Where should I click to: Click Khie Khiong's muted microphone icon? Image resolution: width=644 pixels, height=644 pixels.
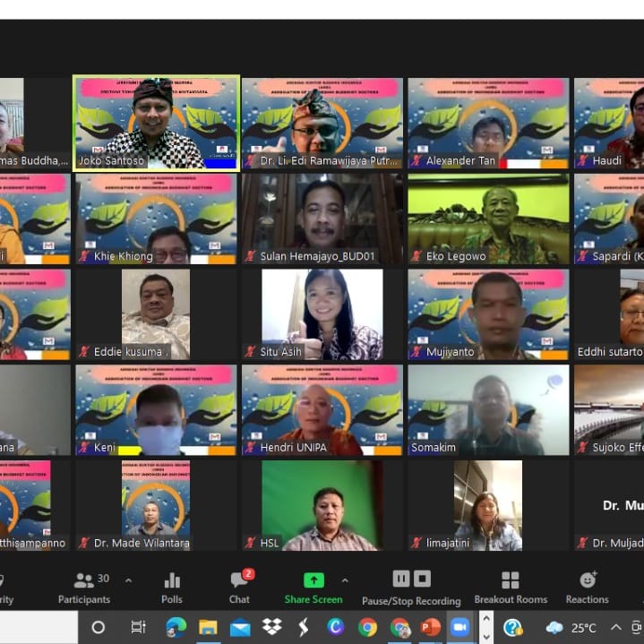click(84, 256)
